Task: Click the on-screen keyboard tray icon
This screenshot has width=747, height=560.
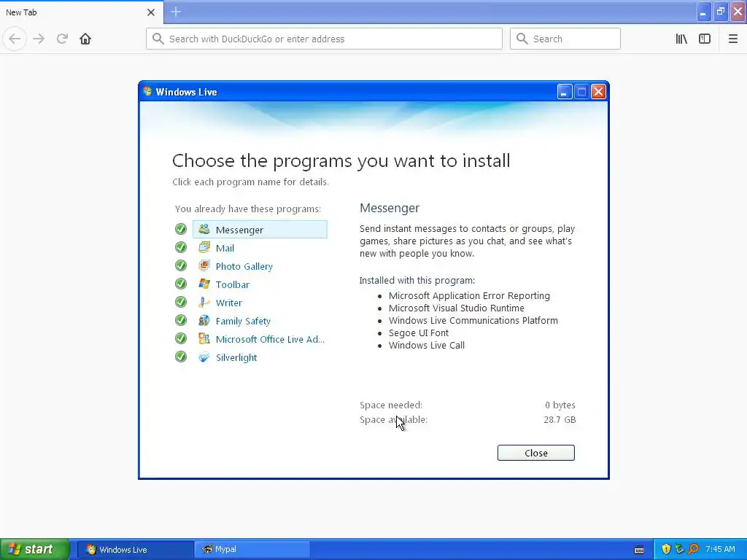Action: tap(639, 550)
